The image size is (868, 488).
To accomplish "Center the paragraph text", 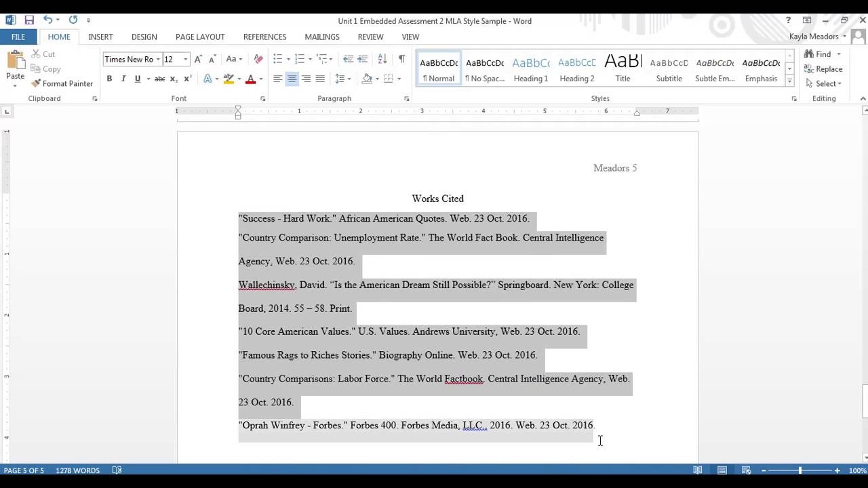I will (292, 79).
